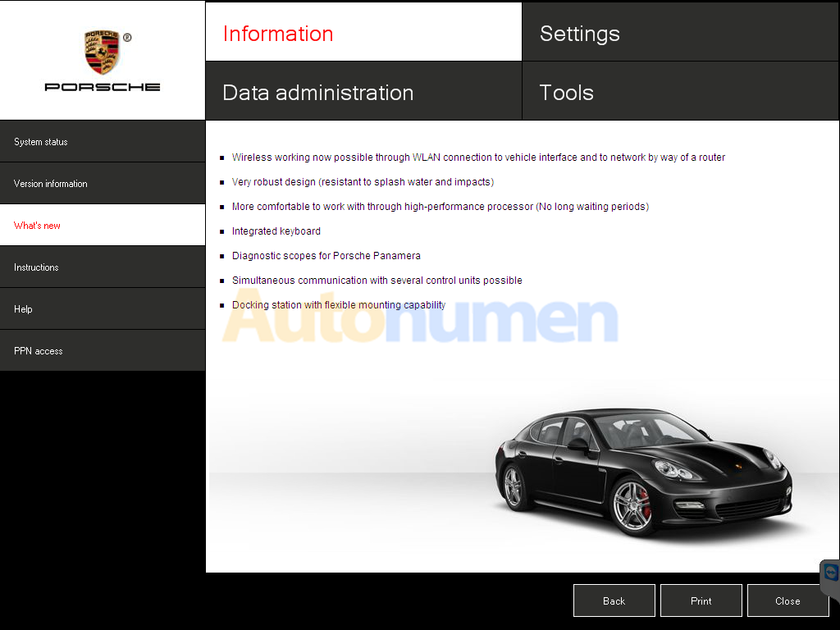Open the TeamViewer side panel icon
The height and width of the screenshot is (630, 840).
[831, 573]
